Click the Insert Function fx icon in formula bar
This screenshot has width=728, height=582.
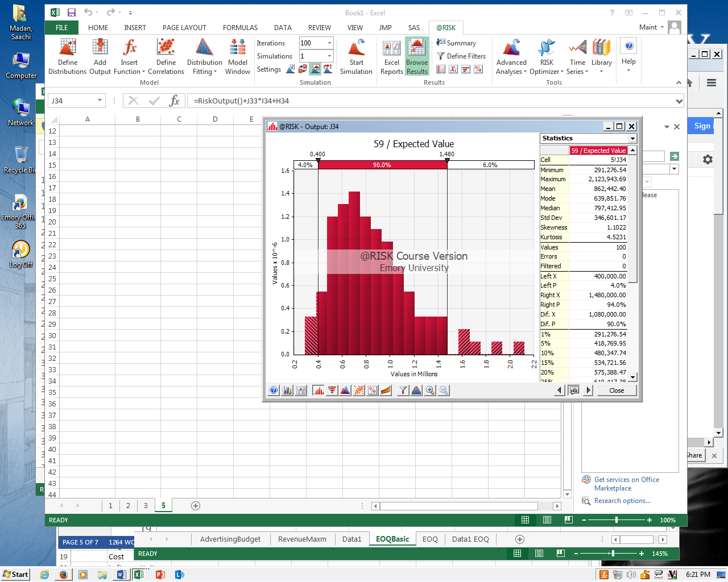click(175, 101)
